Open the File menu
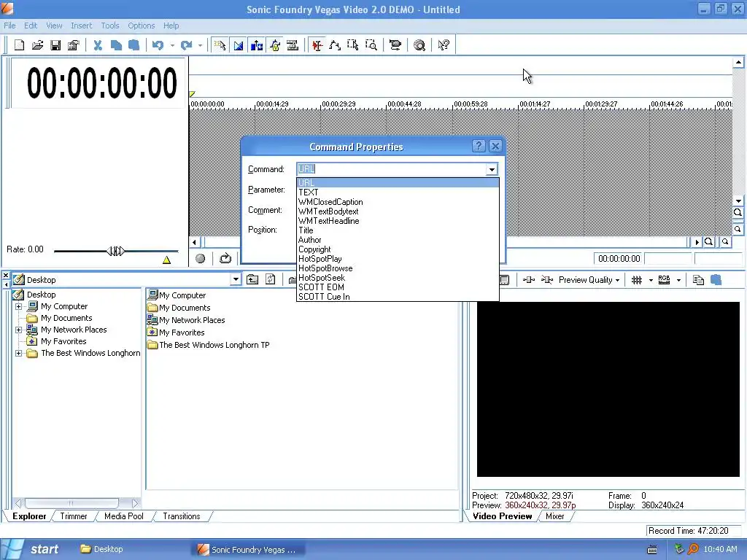The height and width of the screenshot is (560, 747). tap(9, 26)
